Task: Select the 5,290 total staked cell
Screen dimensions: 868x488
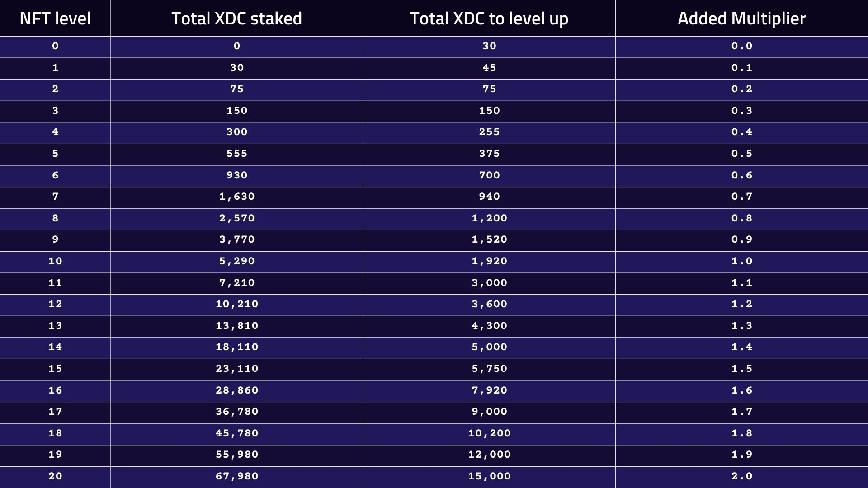Action: (x=237, y=261)
